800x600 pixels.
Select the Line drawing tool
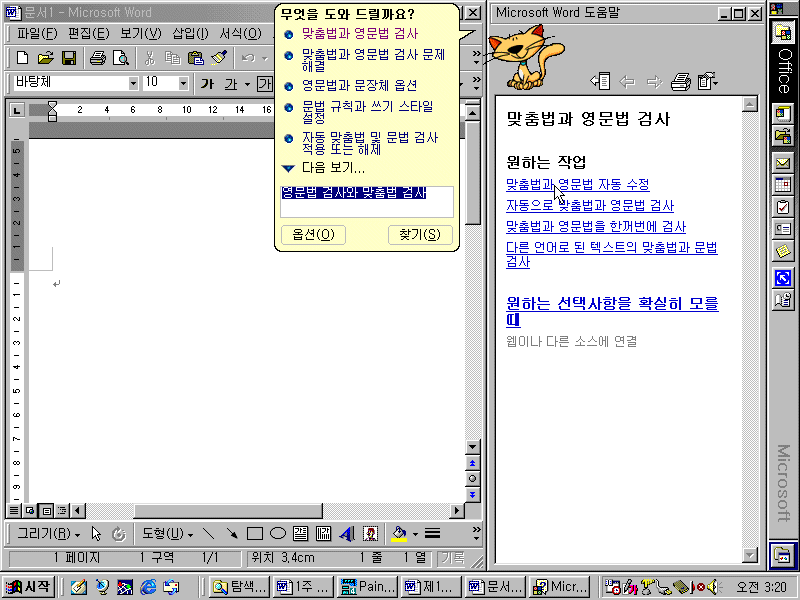point(208,534)
